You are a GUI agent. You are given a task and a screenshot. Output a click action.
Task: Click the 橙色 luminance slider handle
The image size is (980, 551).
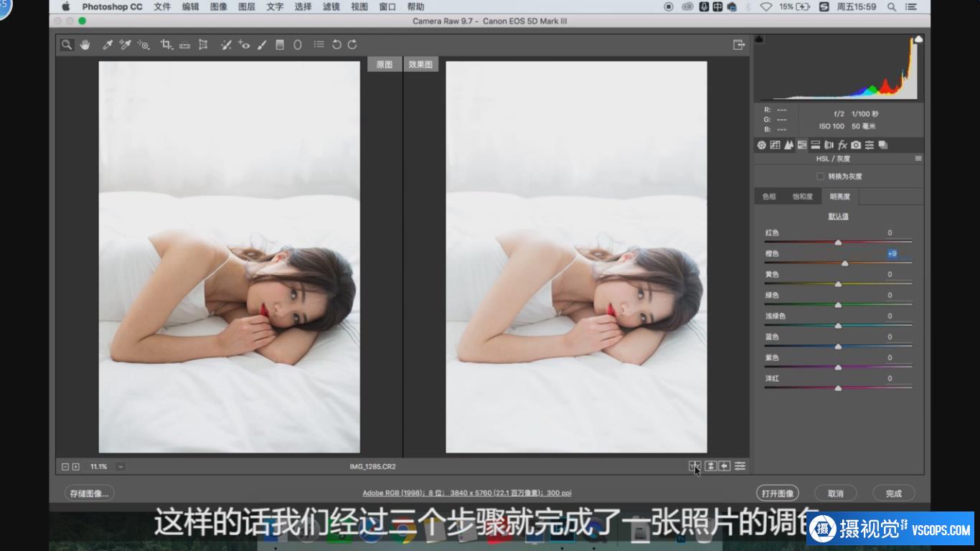(x=844, y=263)
